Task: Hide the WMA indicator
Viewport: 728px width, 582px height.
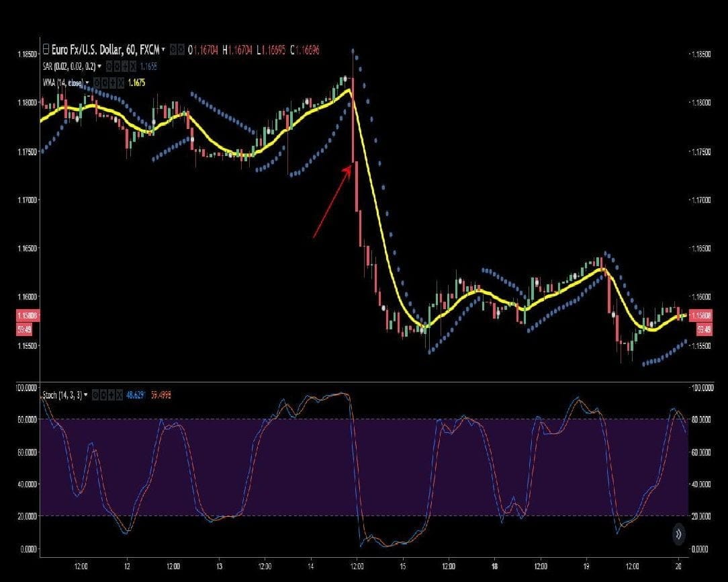Action: 97,81
